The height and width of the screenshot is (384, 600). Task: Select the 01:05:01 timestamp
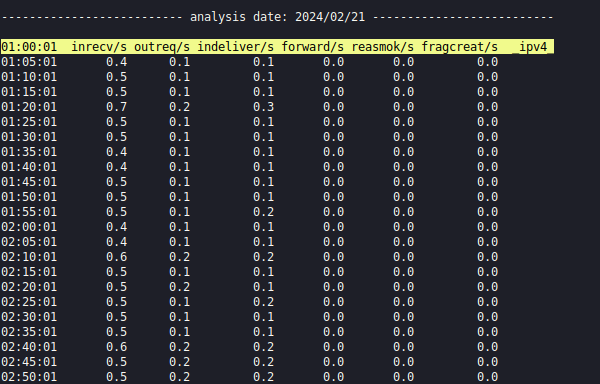(29, 62)
